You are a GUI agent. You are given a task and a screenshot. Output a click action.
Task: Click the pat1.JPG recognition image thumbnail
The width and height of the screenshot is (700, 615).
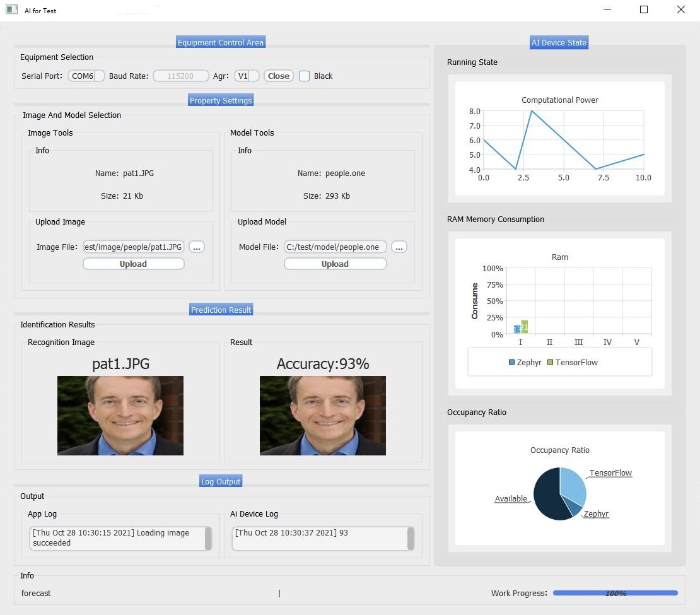pos(120,415)
